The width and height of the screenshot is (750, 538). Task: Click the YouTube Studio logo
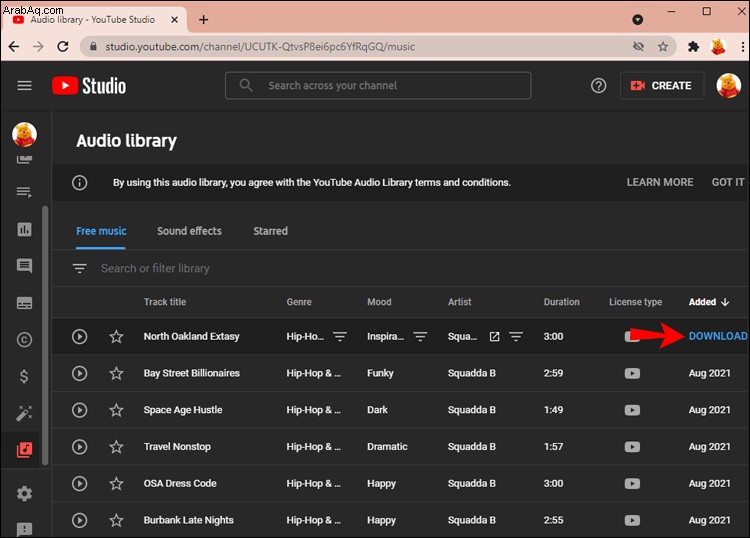89,86
